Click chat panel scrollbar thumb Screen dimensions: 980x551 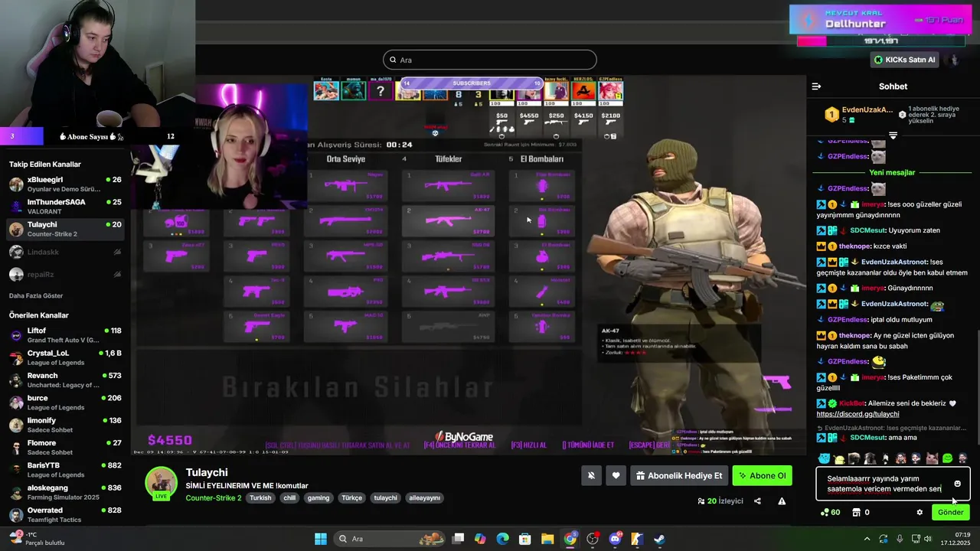coord(977,386)
